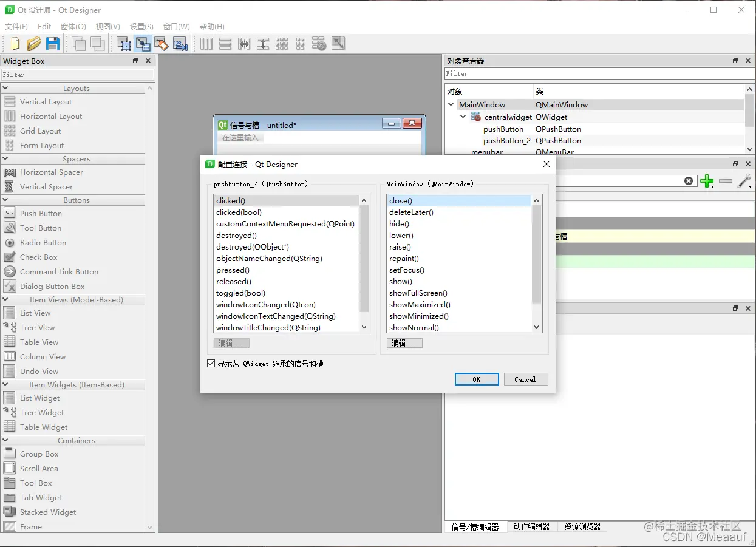Clear the filter with the round X icon
756x547 pixels.
pyautogui.click(x=689, y=181)
